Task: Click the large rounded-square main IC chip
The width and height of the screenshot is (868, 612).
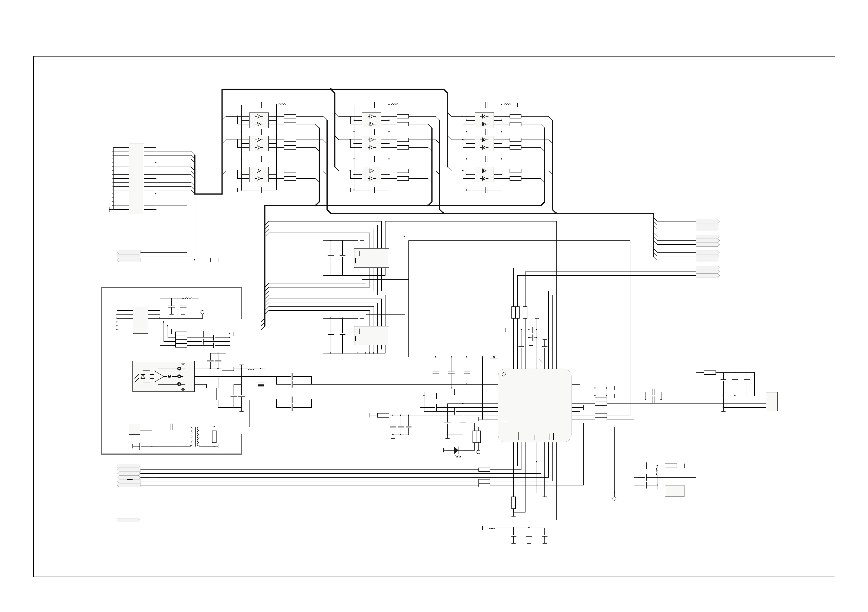Action: pos(534,405)
